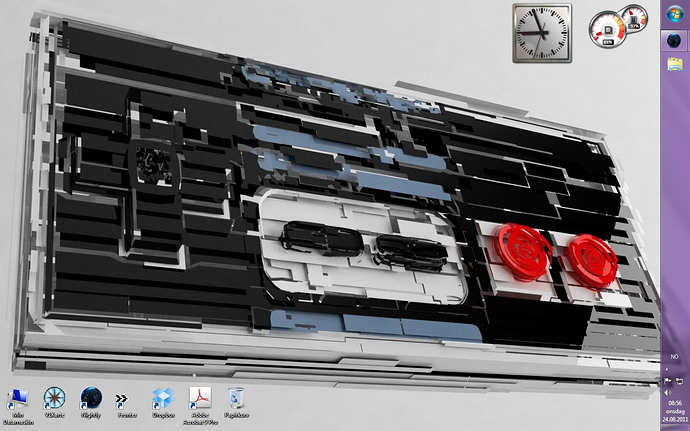Screen dimensions: 690x431
Task: Open the Dropbox desktop shortcut
Action: (x=163, y=400)
